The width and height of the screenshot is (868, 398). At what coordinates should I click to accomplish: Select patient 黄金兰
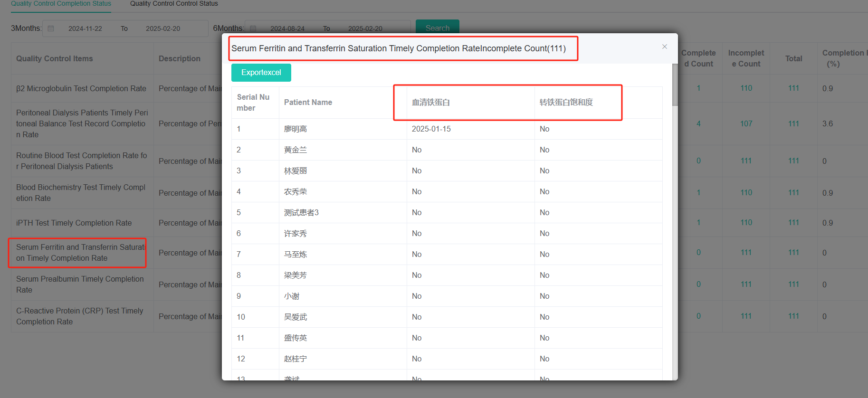(296, 150)
